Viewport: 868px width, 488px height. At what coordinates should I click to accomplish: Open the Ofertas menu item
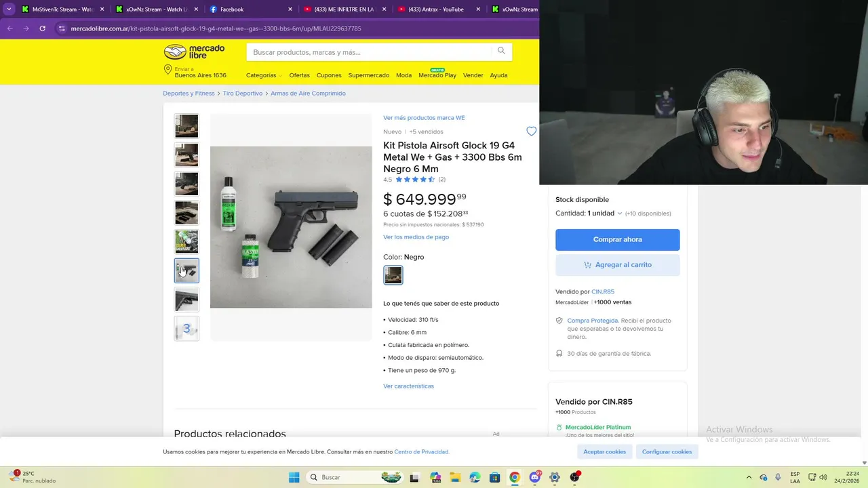(x=299, y=75)
